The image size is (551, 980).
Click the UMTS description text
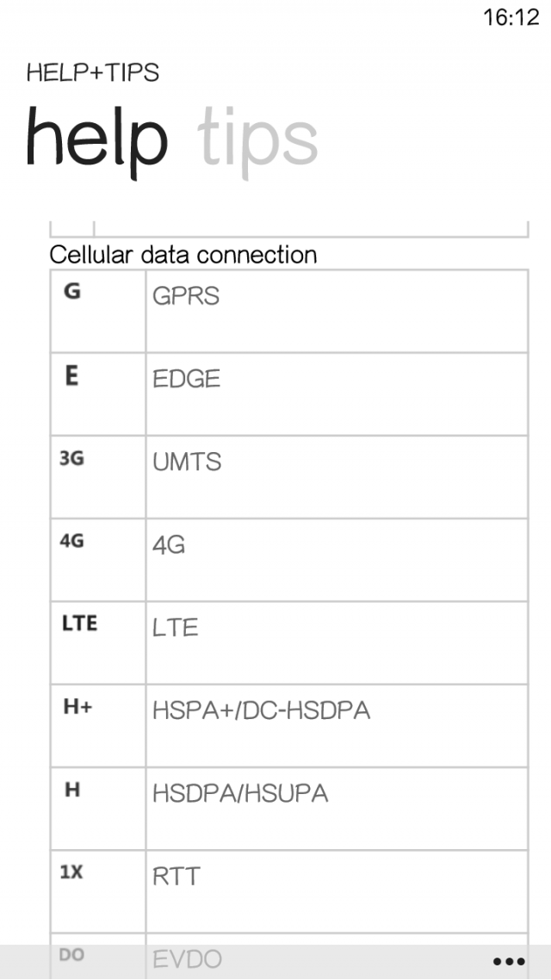point(187,462)
